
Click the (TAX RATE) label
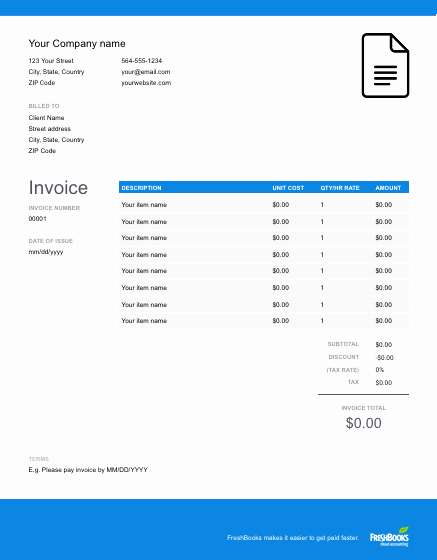click(343, 370)
